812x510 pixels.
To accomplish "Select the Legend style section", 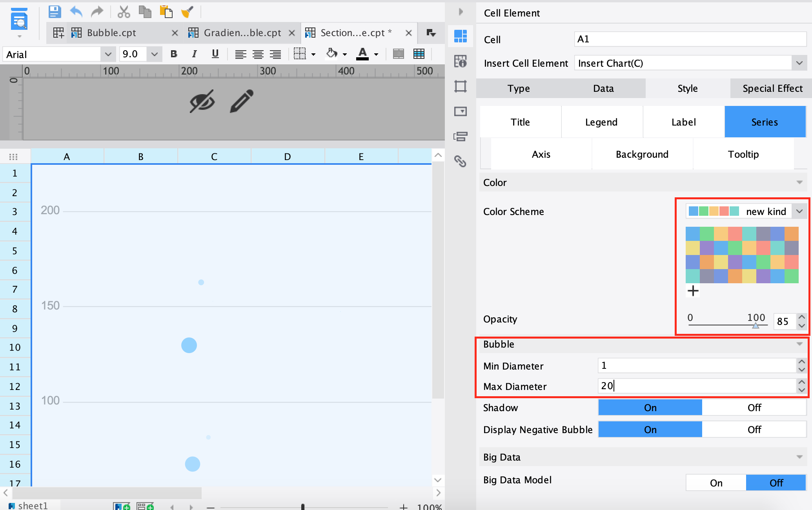I will tap(601, 122).
